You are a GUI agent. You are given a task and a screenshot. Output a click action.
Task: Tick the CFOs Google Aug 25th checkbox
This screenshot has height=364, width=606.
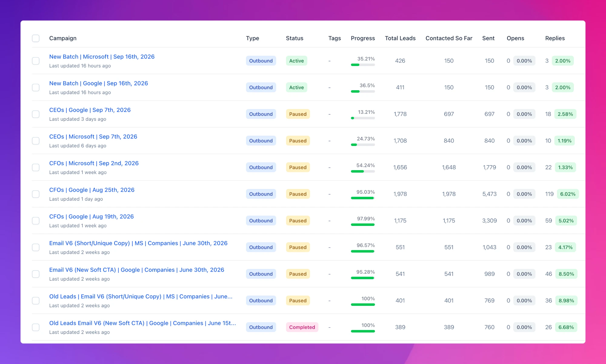point(36,194)
